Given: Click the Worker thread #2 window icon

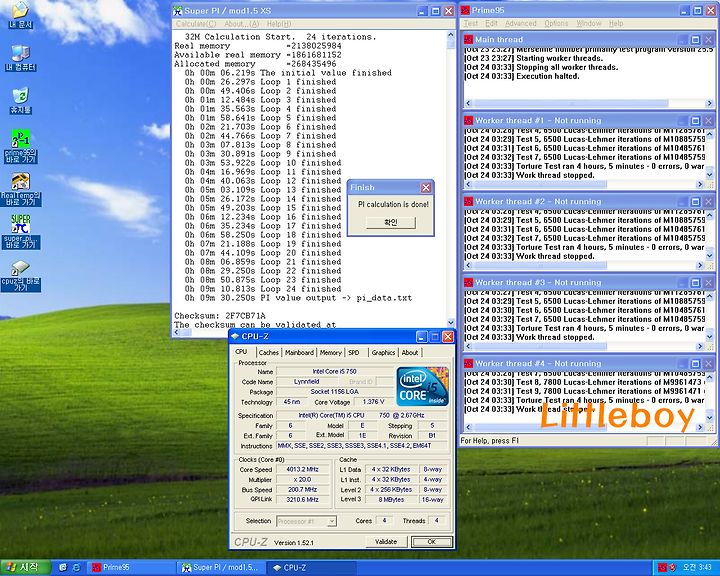Looking at the screenshot, I should pos(468,201).
